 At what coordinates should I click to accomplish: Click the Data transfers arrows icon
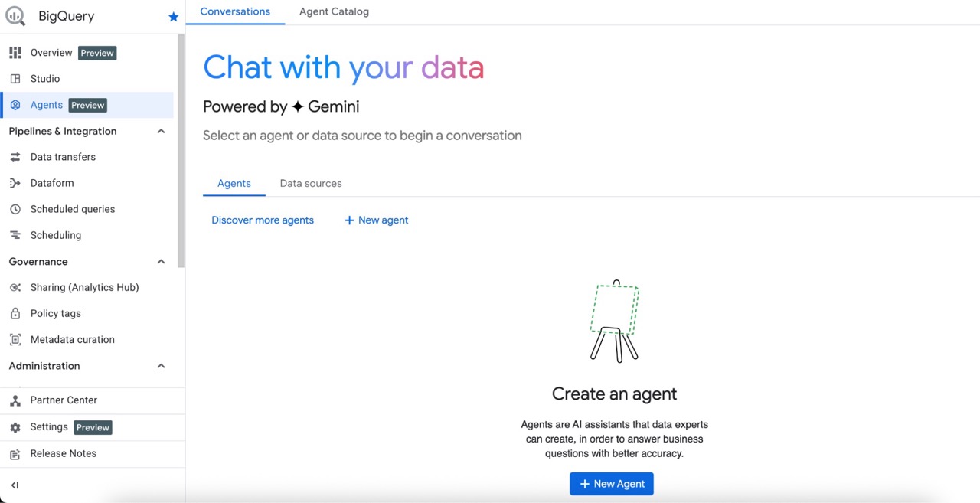(x=15, y=157)
